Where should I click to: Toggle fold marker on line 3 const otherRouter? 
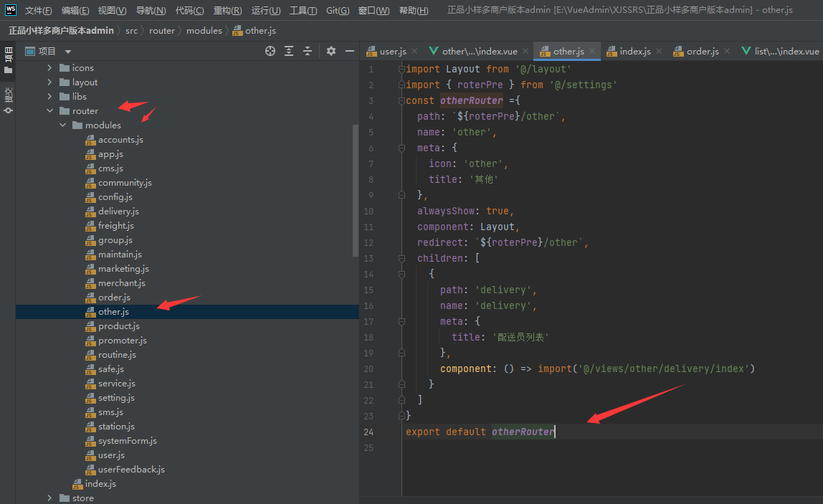(401, 100)
